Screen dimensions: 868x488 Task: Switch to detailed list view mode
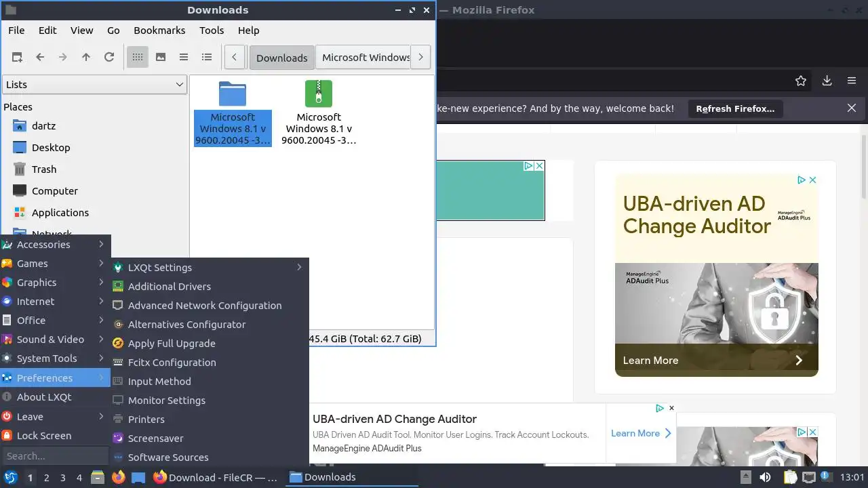tap(207, 58)
